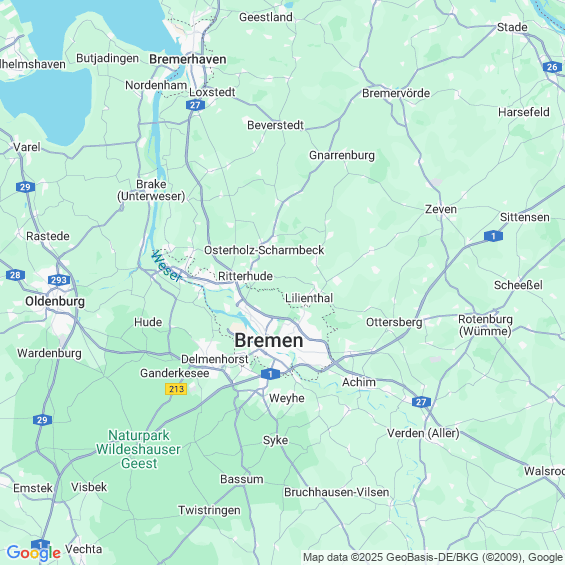Click the Map data copyright text
The height and width of the screenshot is (565, 565).
pos(433,557)
